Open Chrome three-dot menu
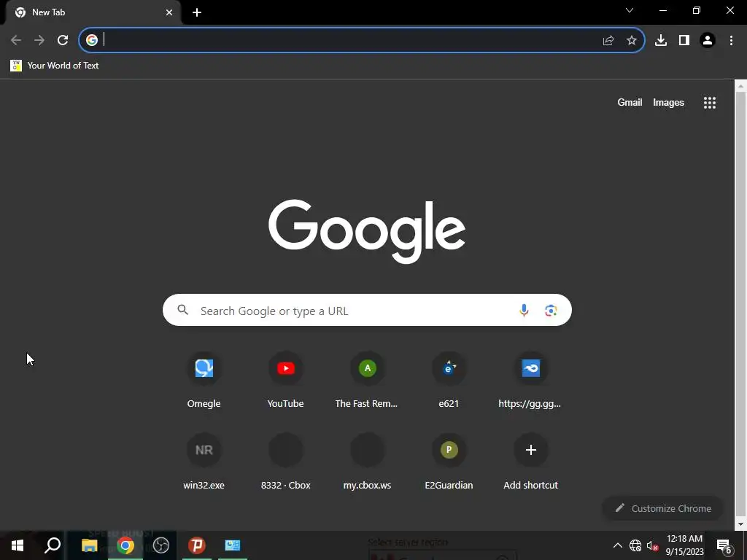This screenshot has height=560, width=747. [x=731, y=41]
